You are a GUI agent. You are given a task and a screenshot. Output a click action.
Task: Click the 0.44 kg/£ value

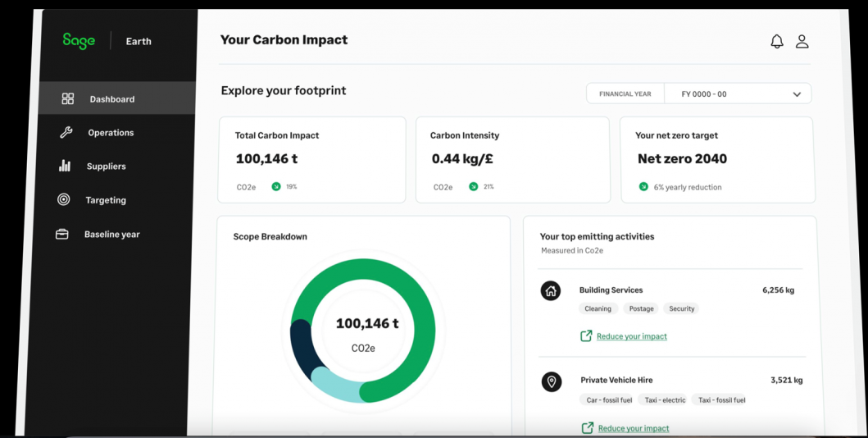pyautogui.click(x=462, y=159)
